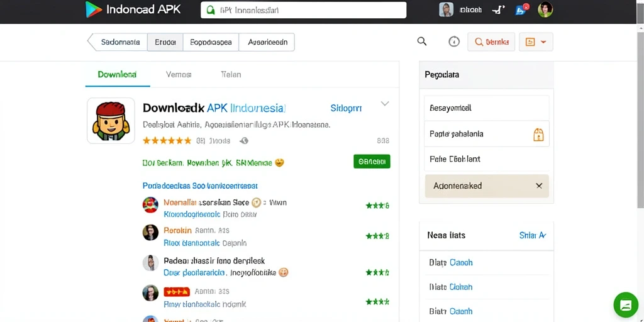The height and width of the screenshot is (322, 644).
Task: Open the blue 'Pon'adoecitas' section link
Action: tap(200, 186)
